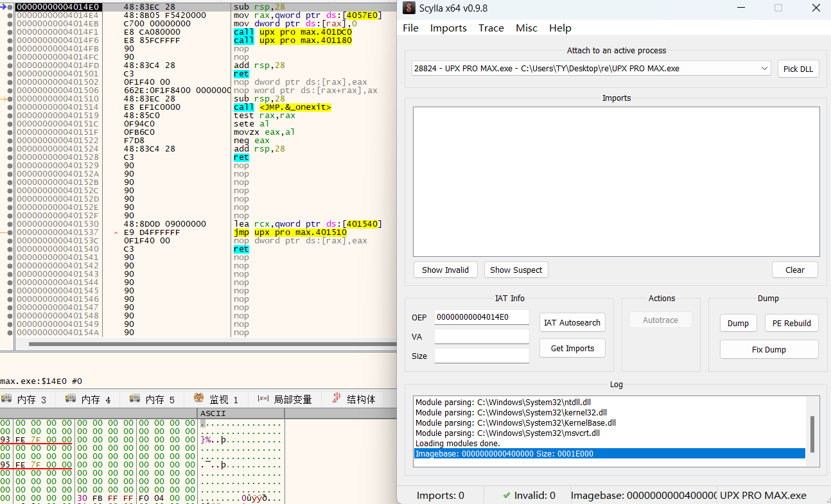Click the VA input field

(x=482, y=336)
